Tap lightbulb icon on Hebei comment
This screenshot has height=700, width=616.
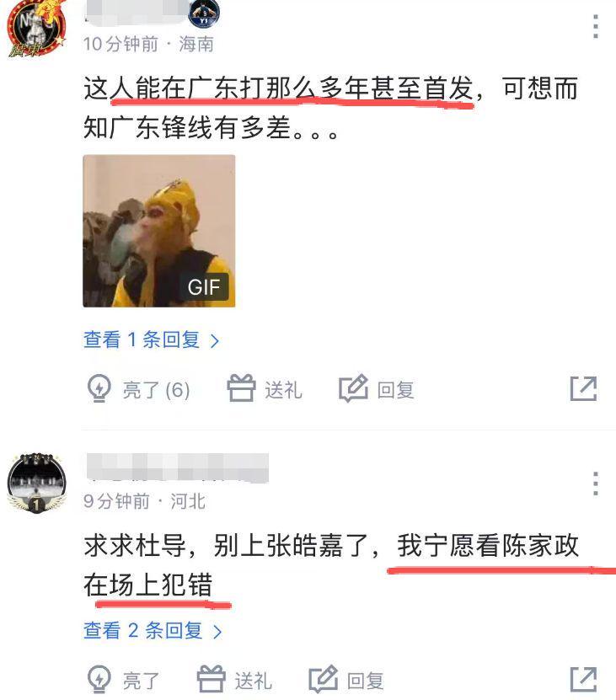[x=99, y=680]
